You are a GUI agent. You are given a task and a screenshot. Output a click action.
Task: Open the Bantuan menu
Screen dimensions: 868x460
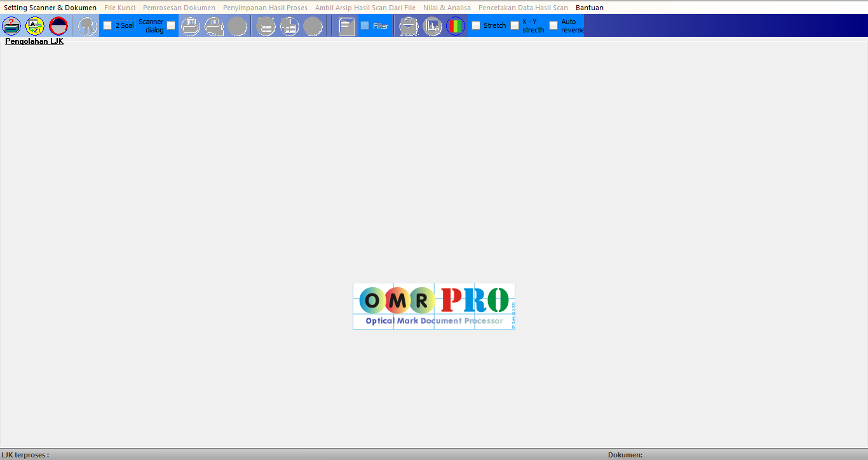click(590, 8)
